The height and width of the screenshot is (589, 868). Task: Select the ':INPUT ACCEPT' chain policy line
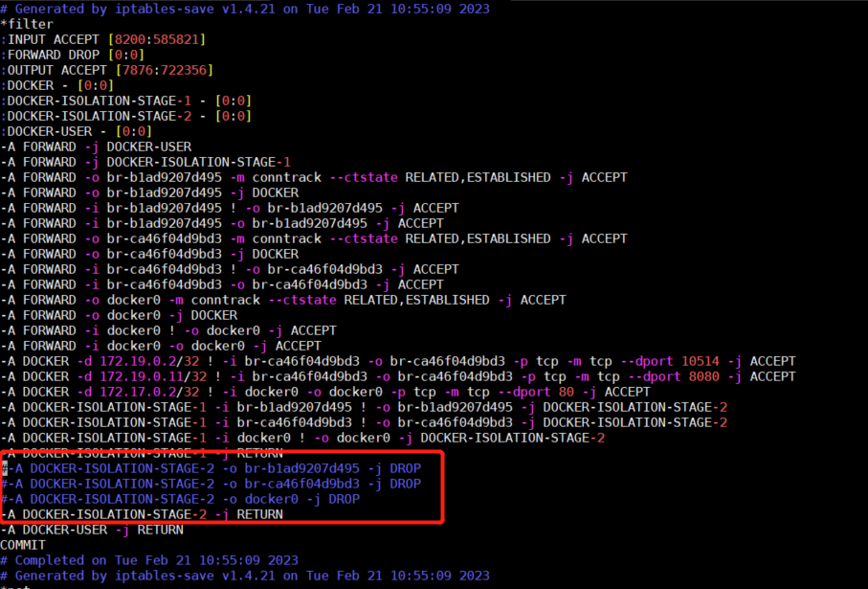pyautogui.click(x=103, y=40)
